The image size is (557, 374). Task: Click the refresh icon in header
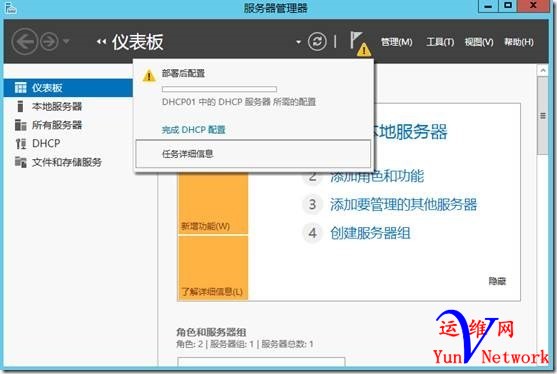coord(317,42)
